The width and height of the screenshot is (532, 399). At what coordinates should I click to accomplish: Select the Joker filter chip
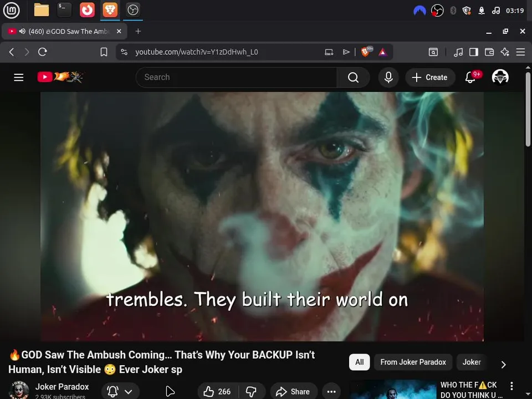pyautogui.click(x=472, y=362)
